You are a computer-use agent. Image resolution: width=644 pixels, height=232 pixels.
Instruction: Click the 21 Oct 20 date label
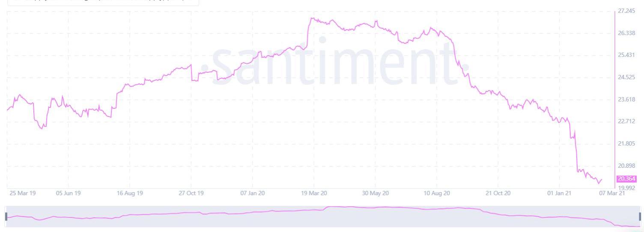tap(498, 193)
